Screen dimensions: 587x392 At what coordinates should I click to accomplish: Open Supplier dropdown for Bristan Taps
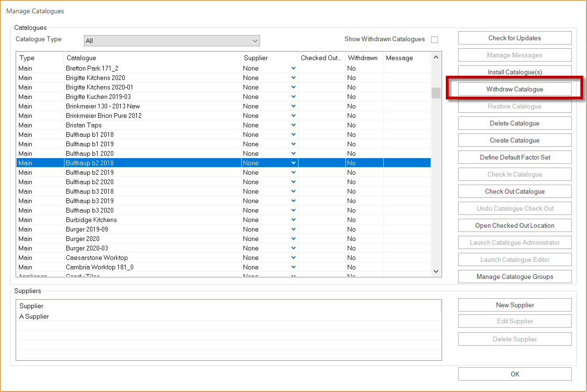(x=294, y=125)
